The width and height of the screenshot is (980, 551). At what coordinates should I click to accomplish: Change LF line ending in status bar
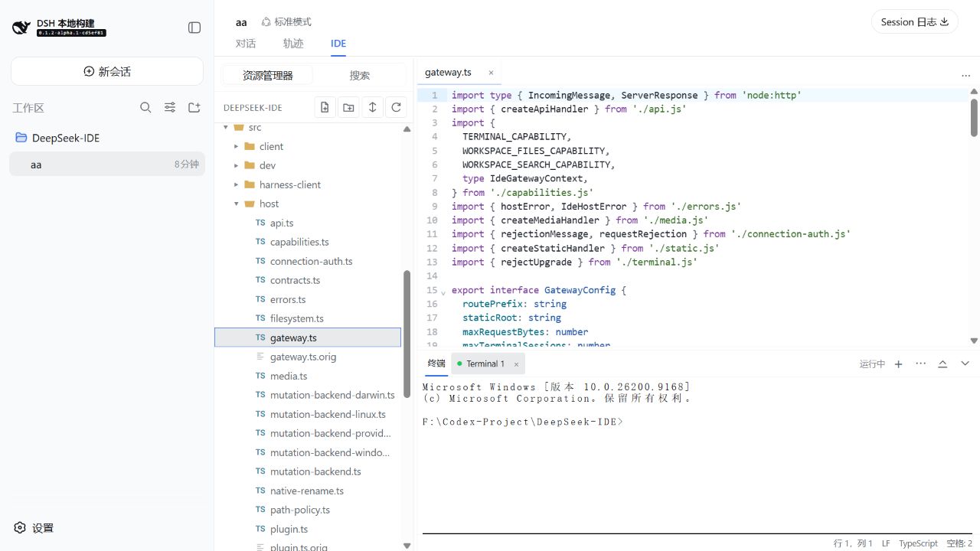tap(886, 543)
